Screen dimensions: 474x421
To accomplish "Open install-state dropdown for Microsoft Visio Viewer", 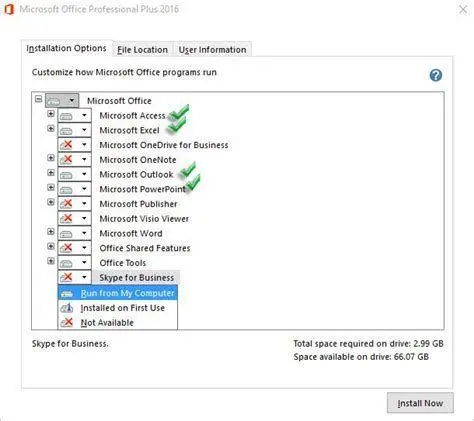I will tap(74, 219).
